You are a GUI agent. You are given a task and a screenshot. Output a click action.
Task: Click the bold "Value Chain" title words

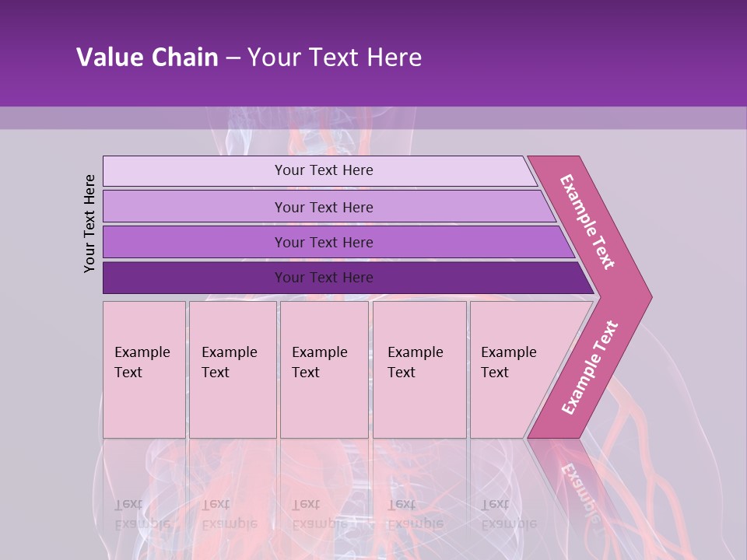click(147, 58)
